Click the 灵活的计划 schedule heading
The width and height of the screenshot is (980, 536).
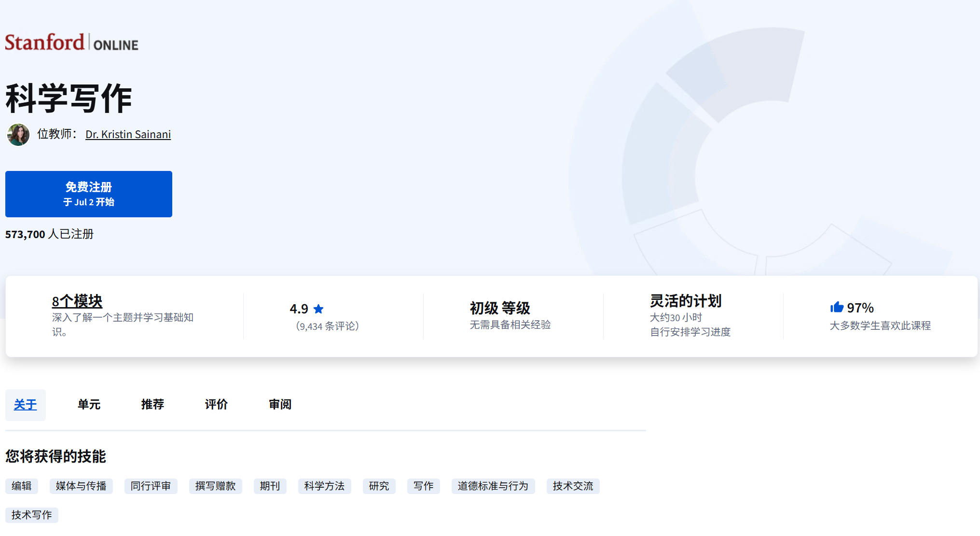coord(686,301)
